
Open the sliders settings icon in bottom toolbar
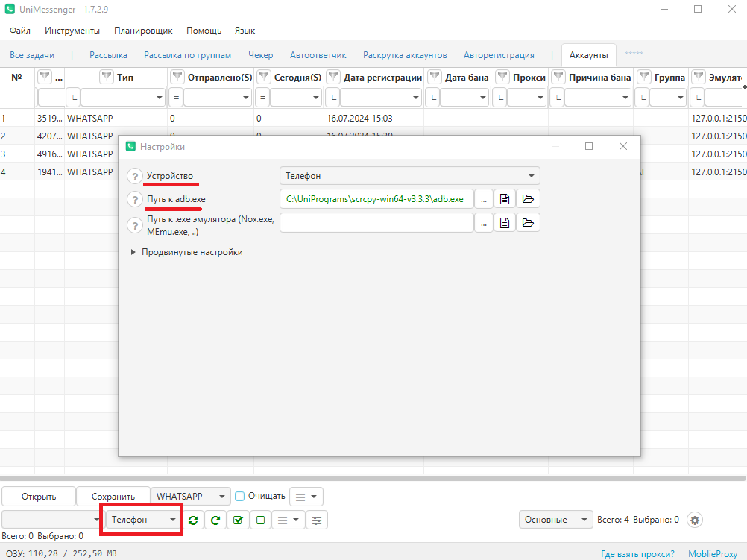(x=318, y=520)
